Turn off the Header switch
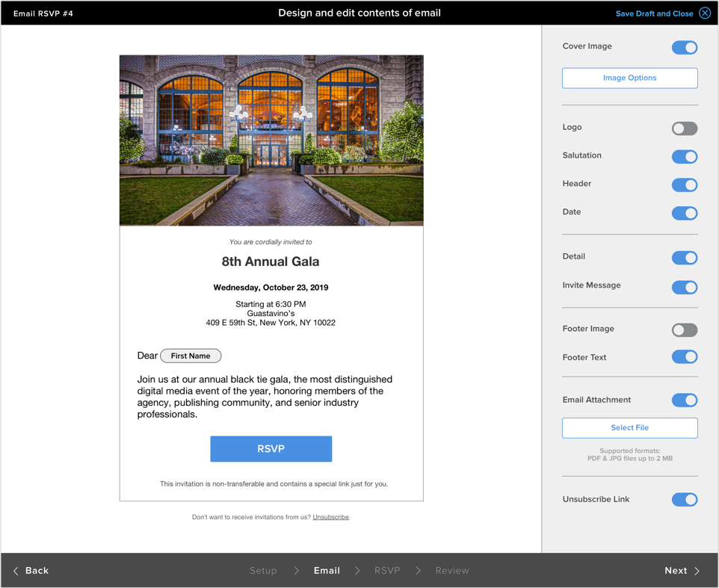The width and height of the screenshot is (719, 588). [x=685, y=185]
